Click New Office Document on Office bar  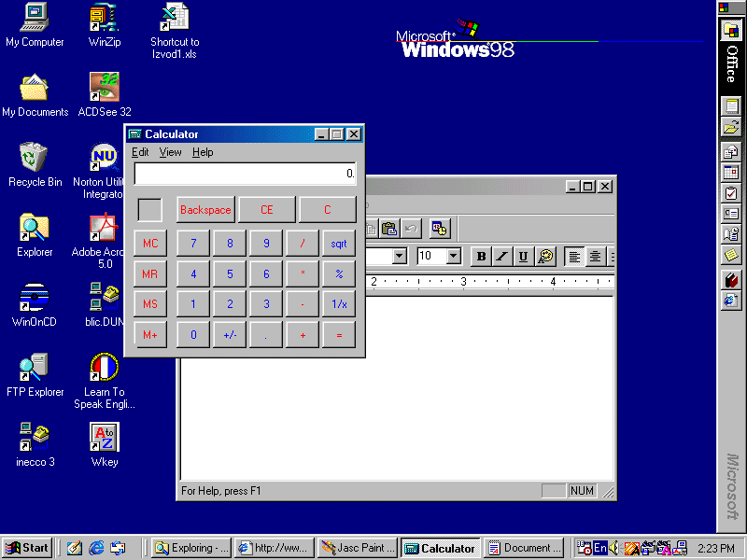[x=731, y=106]
